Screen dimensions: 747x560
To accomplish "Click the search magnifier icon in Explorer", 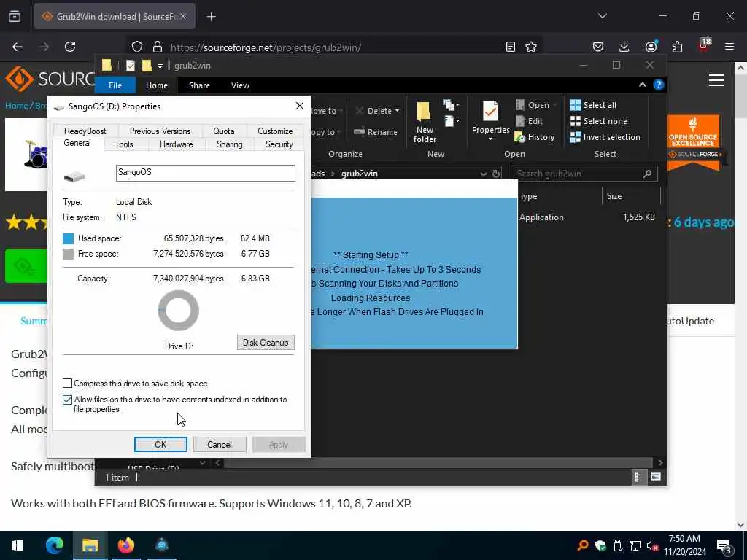I will (647, 174).
